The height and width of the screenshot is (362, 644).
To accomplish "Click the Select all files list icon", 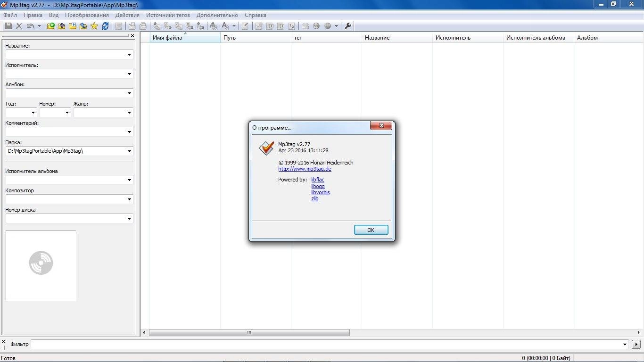I will (x=118, y=26).
